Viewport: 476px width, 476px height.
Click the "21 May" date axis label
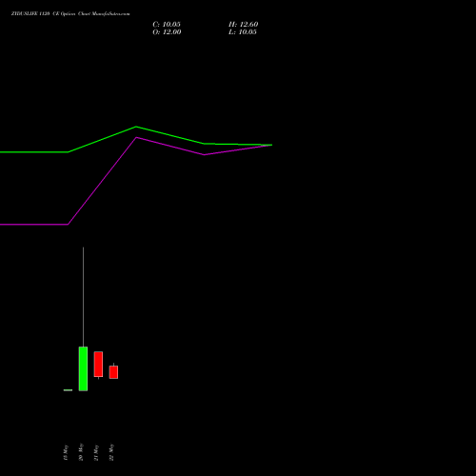96,452
